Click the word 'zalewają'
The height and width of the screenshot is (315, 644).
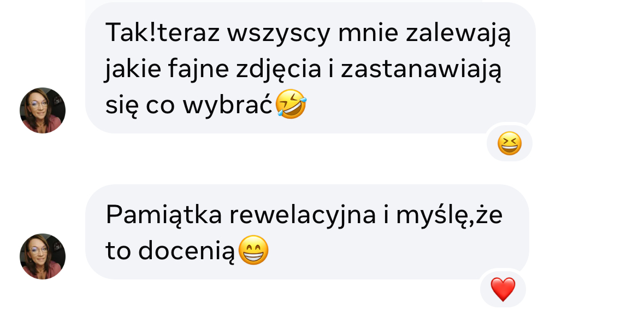click(458, 34)
